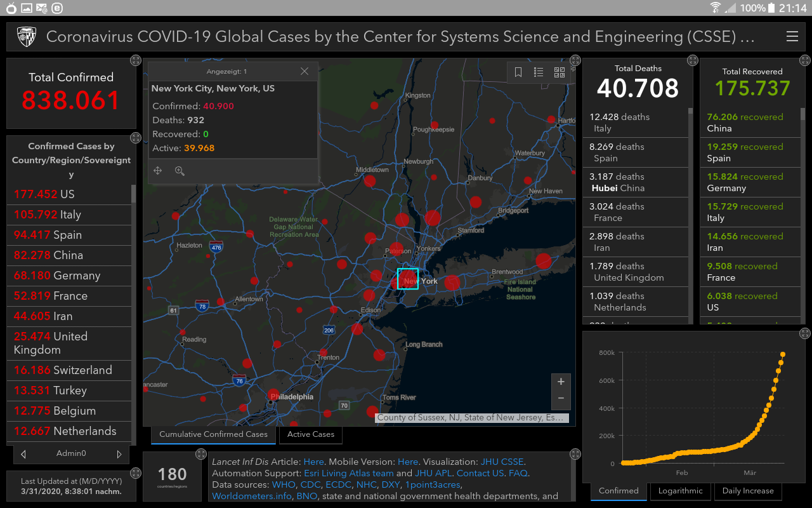812x508 pixels.
Task: Select the 68.180 Germany row
Action: pos(69,276)
